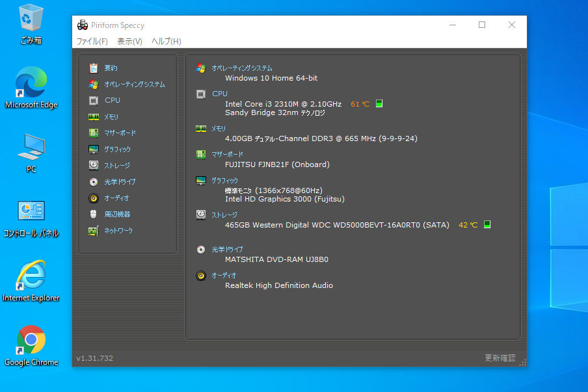The width and height of the screenshot is (588, 392).
Task: Click the グラフィック heading link in summary
Action: pos(224,180)
